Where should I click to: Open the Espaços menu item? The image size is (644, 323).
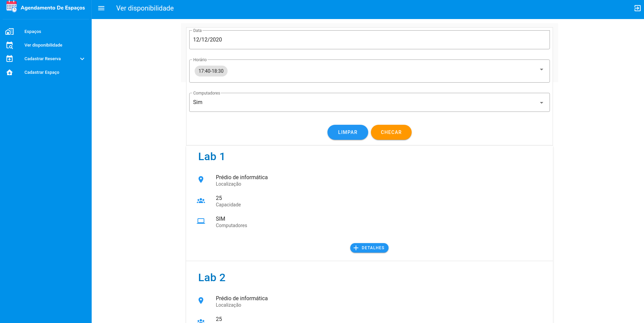46,32
